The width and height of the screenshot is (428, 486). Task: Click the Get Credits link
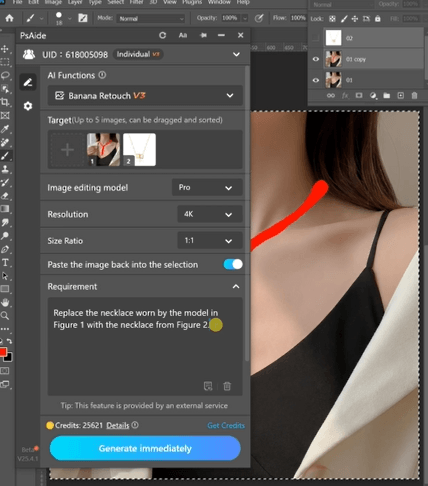point(226,425)
